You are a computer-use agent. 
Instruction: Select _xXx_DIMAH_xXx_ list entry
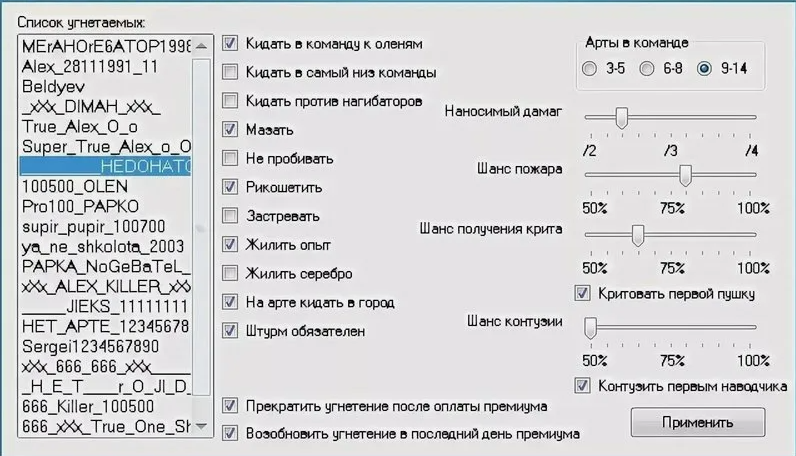pyautogui.click(x=106, y=107)
